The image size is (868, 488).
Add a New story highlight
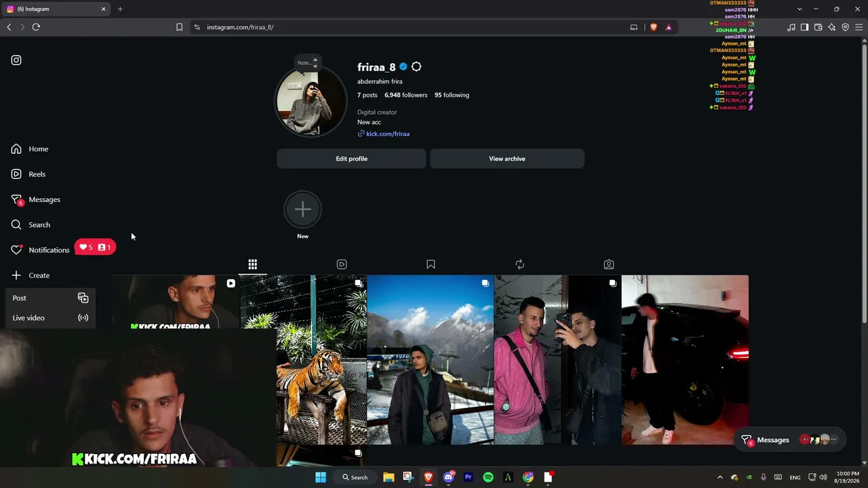point(302,209)
